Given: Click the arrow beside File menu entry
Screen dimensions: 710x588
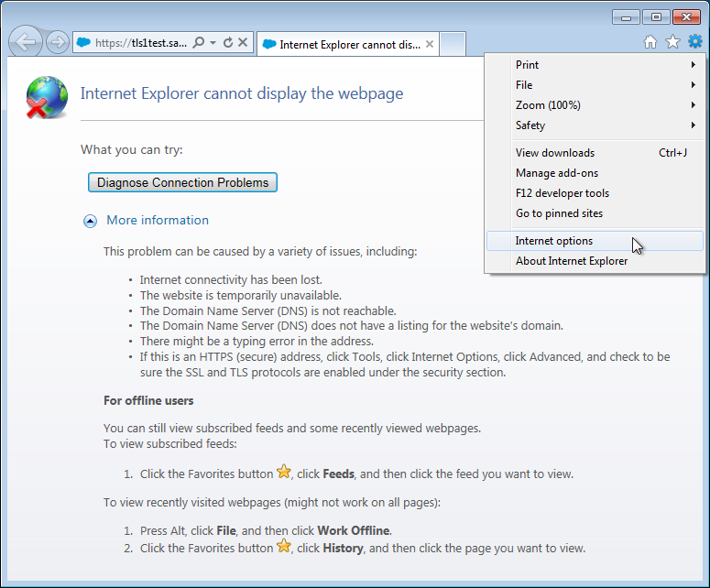Looking at the screenshot, I should [694, 84].
